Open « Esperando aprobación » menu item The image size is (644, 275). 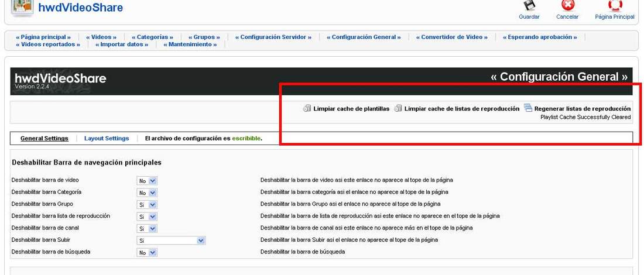[540, 37]
